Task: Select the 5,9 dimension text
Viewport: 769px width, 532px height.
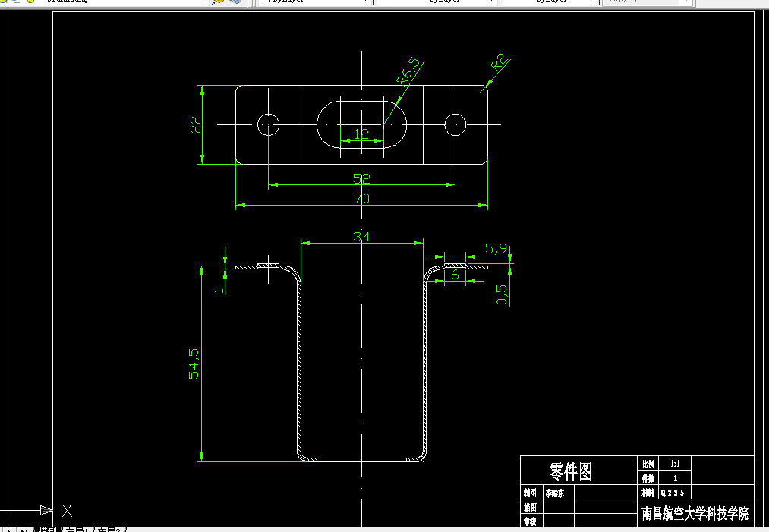Action: 496,249
